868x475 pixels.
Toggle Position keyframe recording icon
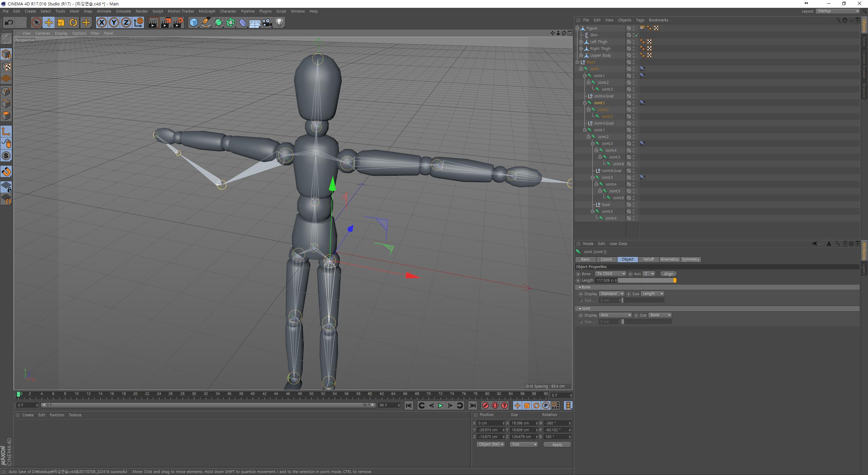point(517,405)
